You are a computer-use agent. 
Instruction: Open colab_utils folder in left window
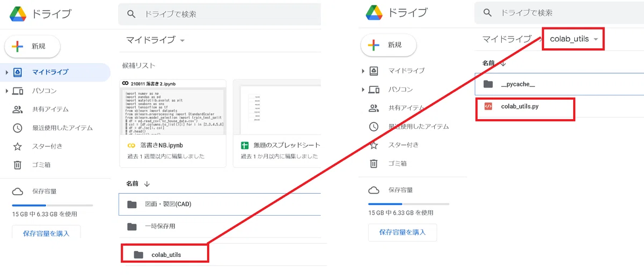coord(165,254)
